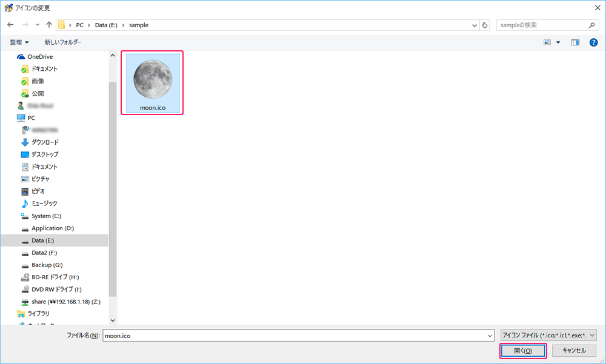Click the forward navigation arrow
This screenshot has height=364, width=606.
[x=25, y=25]
